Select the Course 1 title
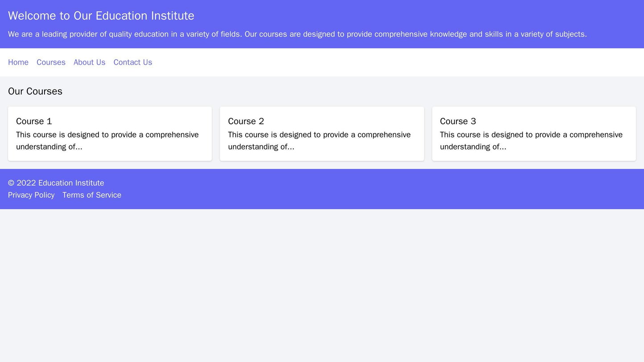This screenshot has height=362, width=644. pyautogui.click(x=34, y=121)
